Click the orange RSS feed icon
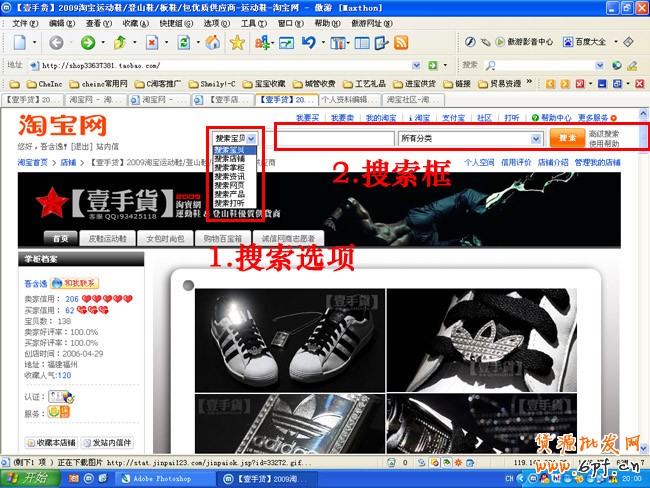Image resolution: width=650 pixels, height=488 pixels. pyautogui.click(x=400, y=43)
